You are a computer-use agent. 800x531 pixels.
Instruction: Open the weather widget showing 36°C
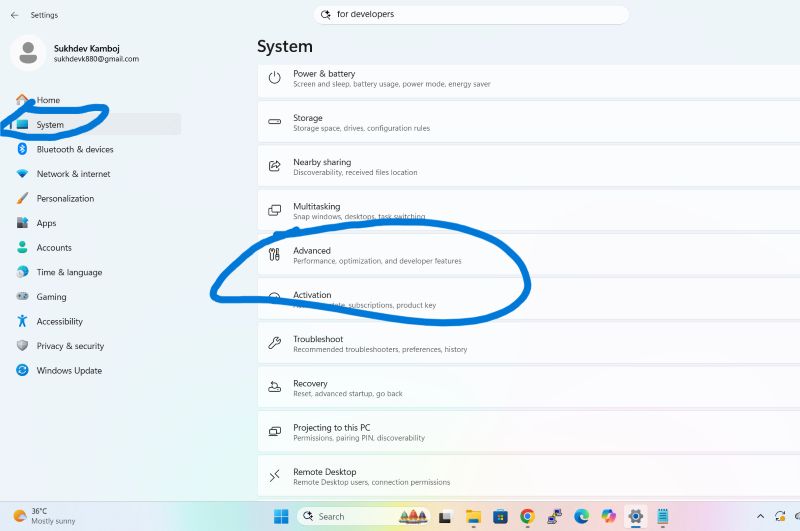(44, 516)
